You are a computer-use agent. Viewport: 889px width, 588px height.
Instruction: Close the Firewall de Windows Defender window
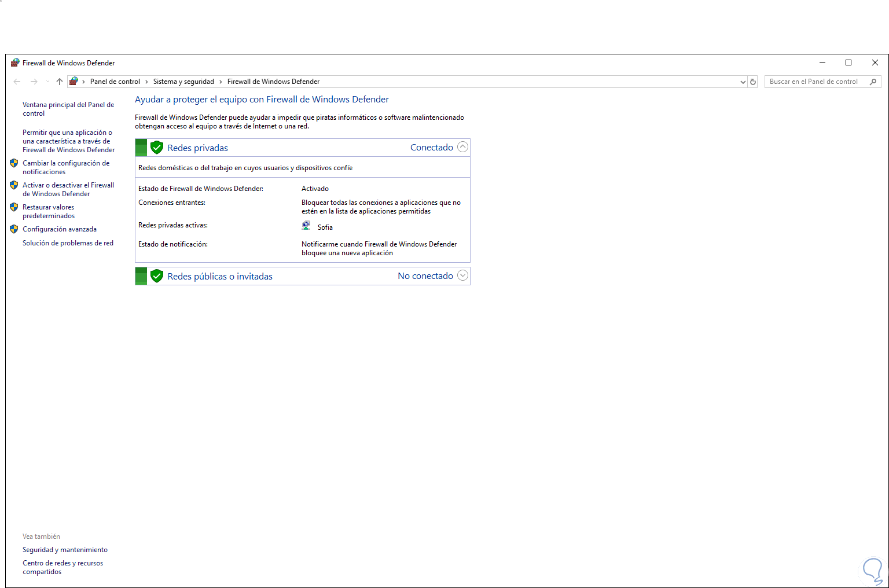tap(875, 63)
